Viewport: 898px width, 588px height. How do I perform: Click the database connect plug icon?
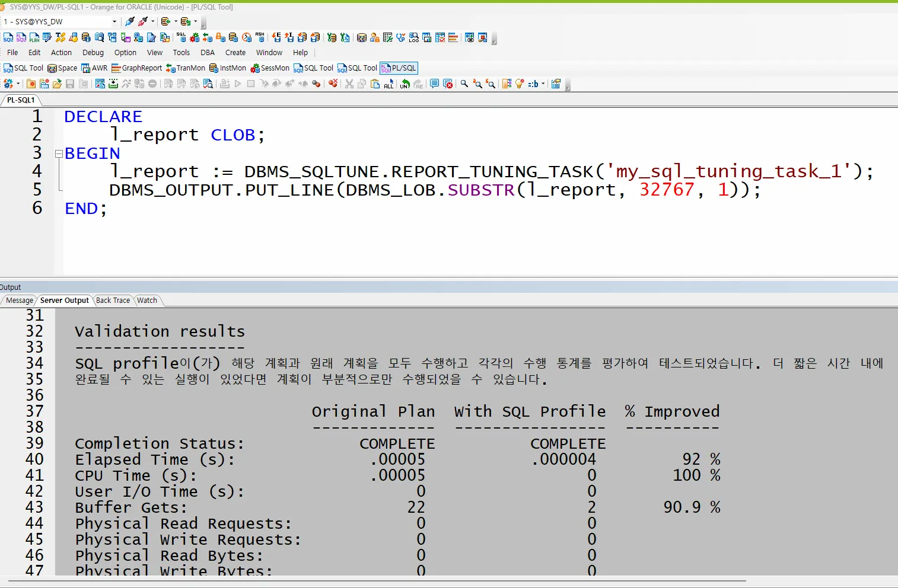pyautogui.click(x=130, y=21)
